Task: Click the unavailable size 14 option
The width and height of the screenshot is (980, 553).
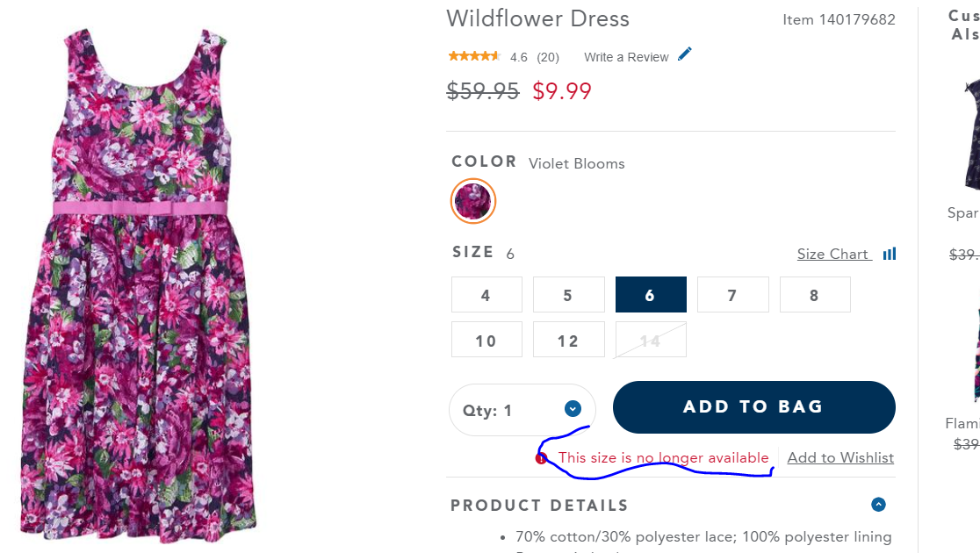Action: click(x=651, y=341)
